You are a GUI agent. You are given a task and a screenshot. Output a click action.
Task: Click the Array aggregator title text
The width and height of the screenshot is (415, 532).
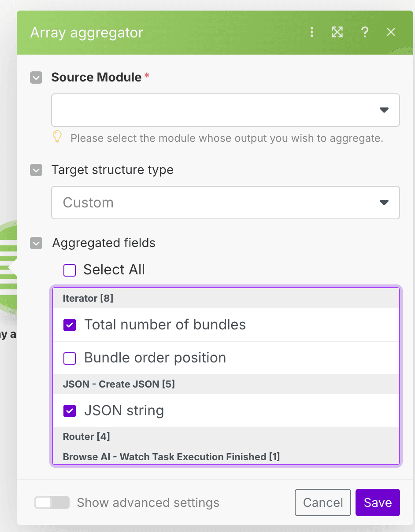pos(87,33)
